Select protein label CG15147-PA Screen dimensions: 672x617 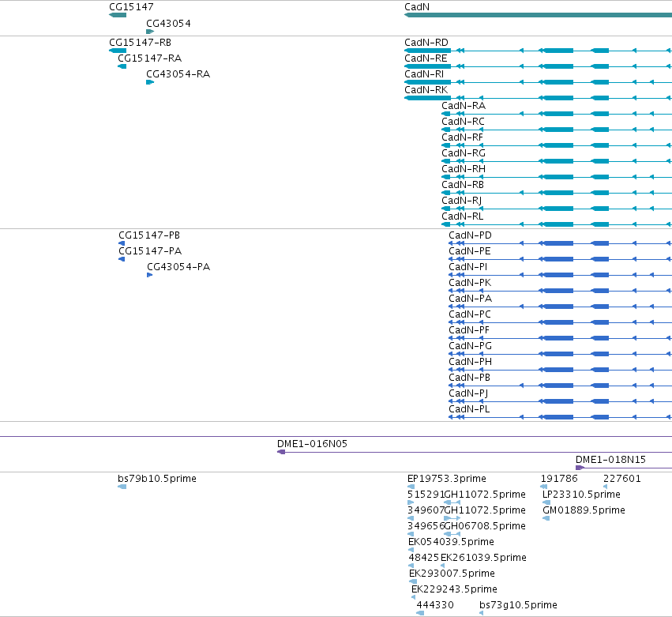[x=150, y=251]
